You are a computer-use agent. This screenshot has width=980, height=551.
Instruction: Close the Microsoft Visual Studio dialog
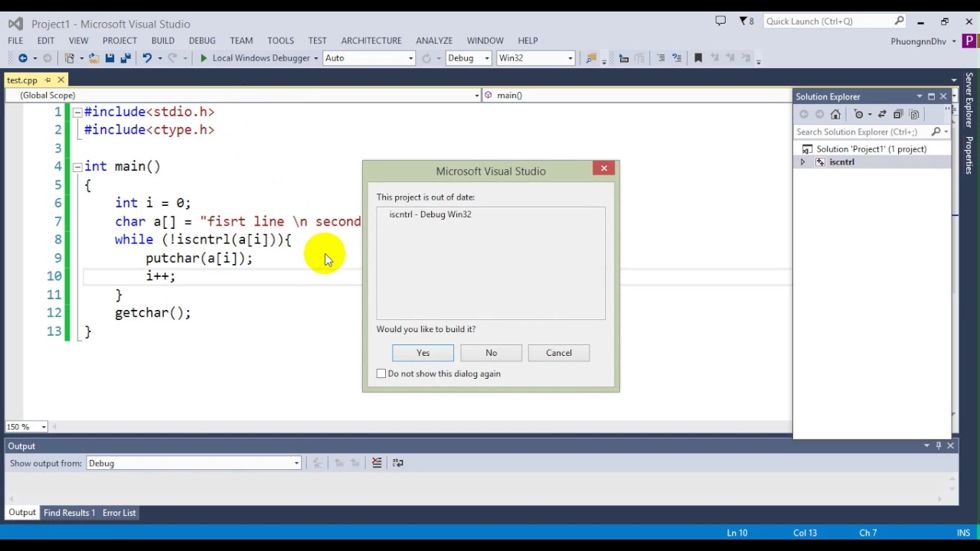(x=604, y=168)
